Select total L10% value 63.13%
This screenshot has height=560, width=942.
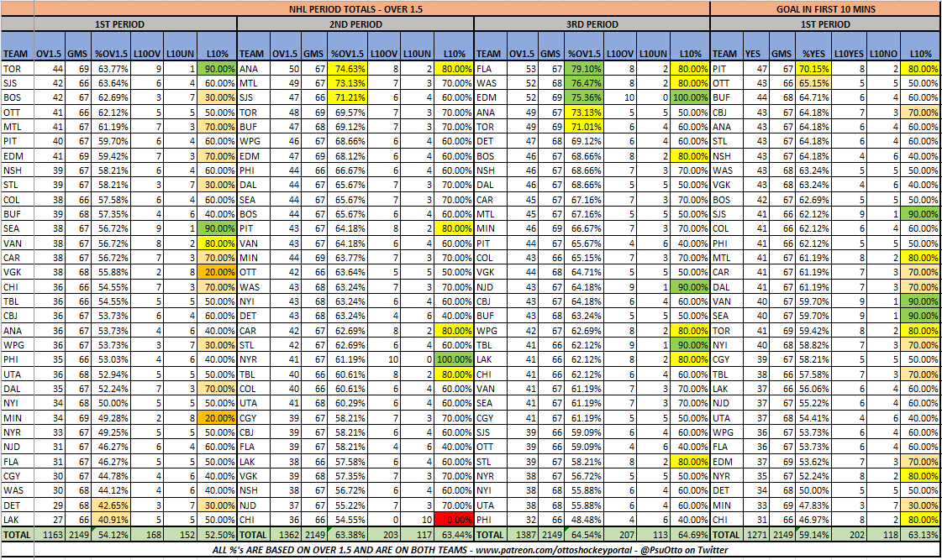click(920, 534)
